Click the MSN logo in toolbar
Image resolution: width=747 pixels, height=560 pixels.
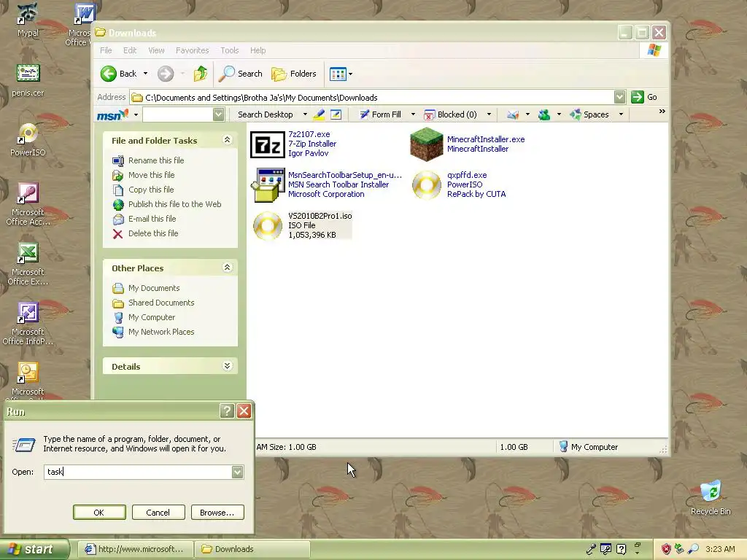[x=112, y=114]
